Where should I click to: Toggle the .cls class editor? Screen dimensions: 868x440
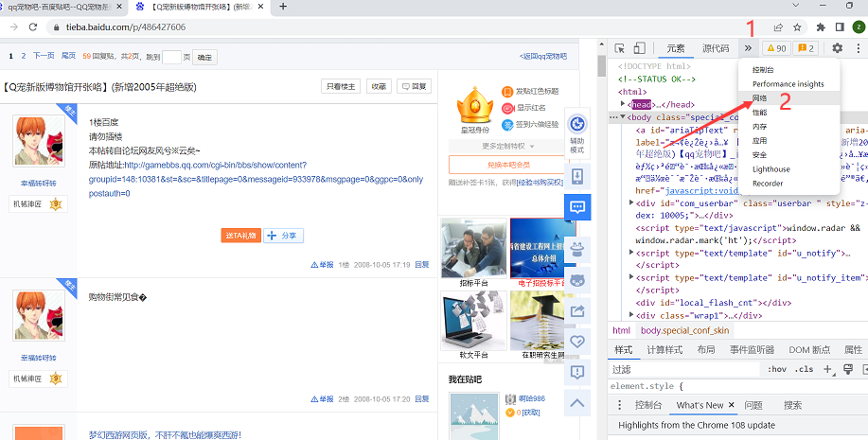click(804, 369)
